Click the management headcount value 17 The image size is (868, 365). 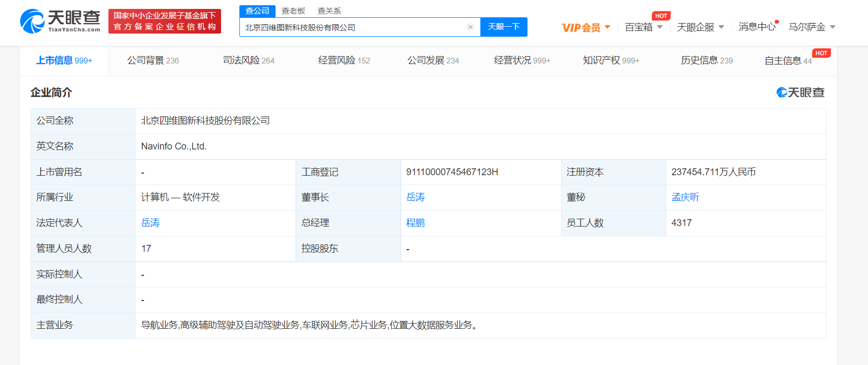[x=146, y=249]
